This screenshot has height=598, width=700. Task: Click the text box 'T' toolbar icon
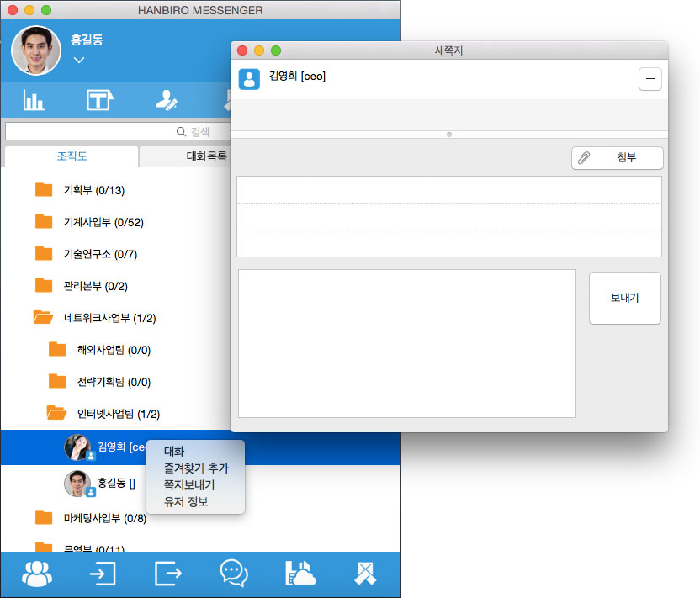pos(100,99)
